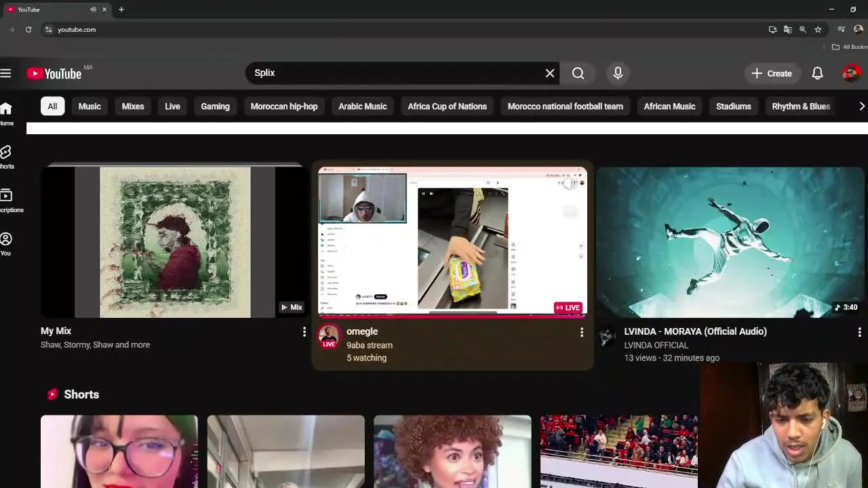Go to Home in sidebar
Screen dimensions: 868x488
click(6, 113)
